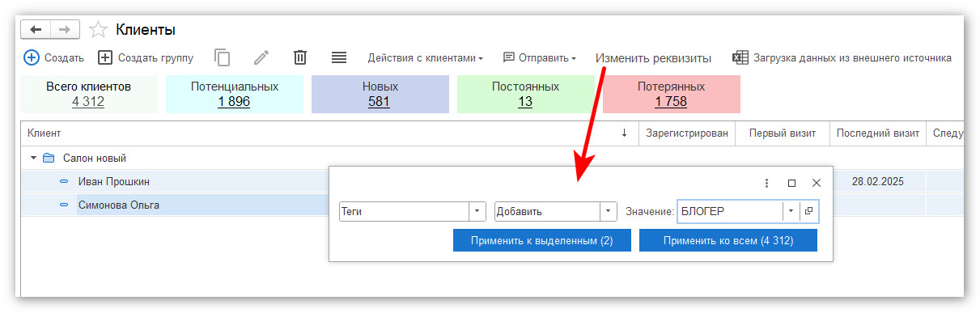Edit the selected client pencil icon

[x=261, y=57]
